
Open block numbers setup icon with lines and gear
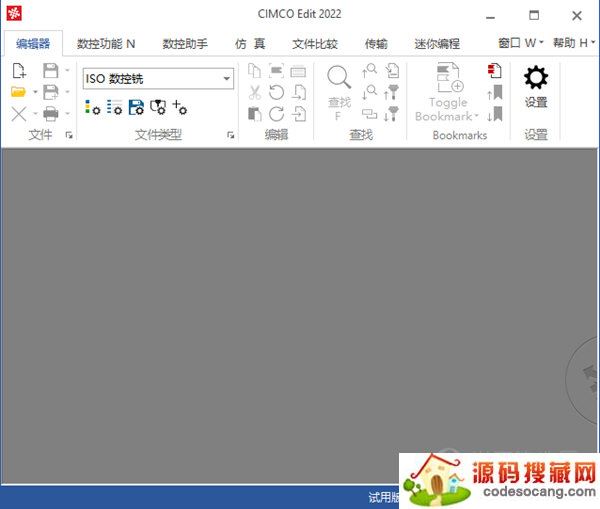pos(114,108)
